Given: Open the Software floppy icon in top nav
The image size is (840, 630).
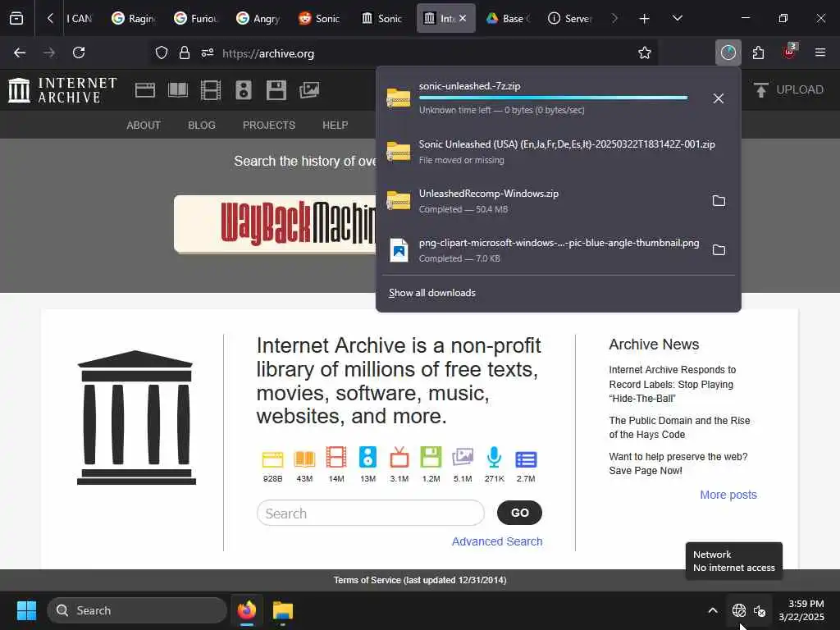Looking at the screenshot, I should (x=276, y=90).
